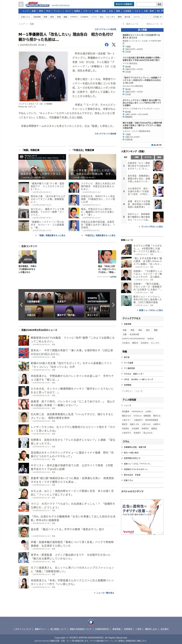
Task: Expand アニ漫研究部 feature item
Action: [142, 368]
